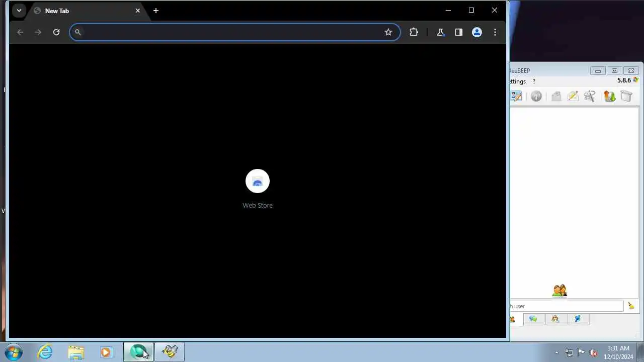The image size is (644, 362).
Task: Click the BeeBEEP bee taskbar icon
Action: [x=170, y=352]
